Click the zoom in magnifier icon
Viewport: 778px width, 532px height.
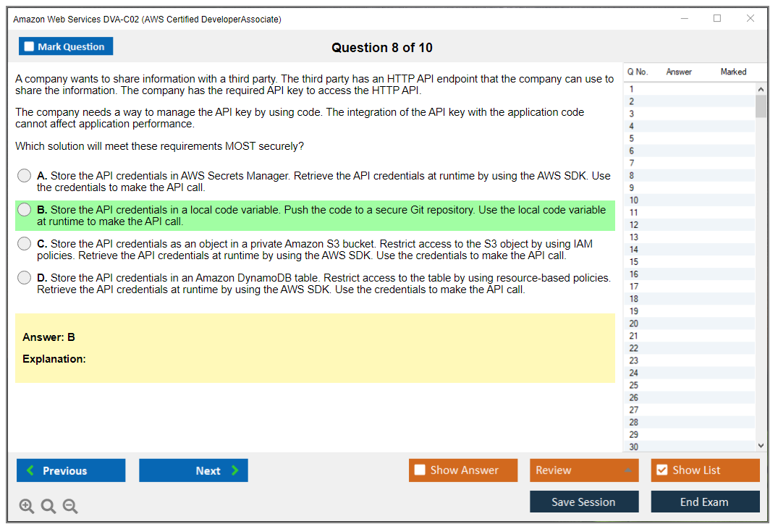pos(27,506)
